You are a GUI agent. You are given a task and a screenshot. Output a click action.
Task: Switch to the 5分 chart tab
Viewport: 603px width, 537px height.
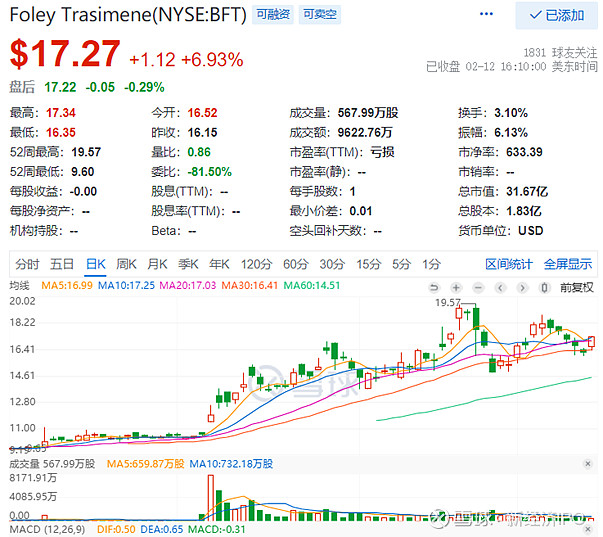[x=401, y=264]
